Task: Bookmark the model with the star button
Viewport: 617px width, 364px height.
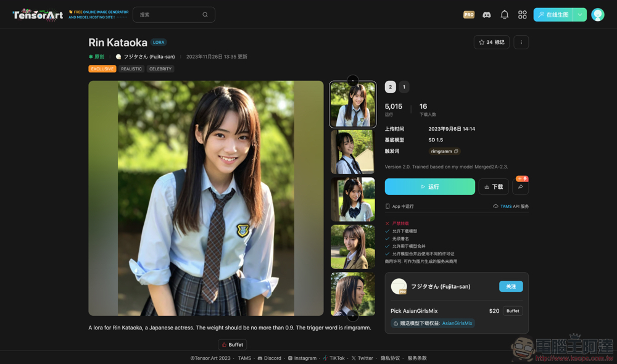Action: (x=491, y=43)
